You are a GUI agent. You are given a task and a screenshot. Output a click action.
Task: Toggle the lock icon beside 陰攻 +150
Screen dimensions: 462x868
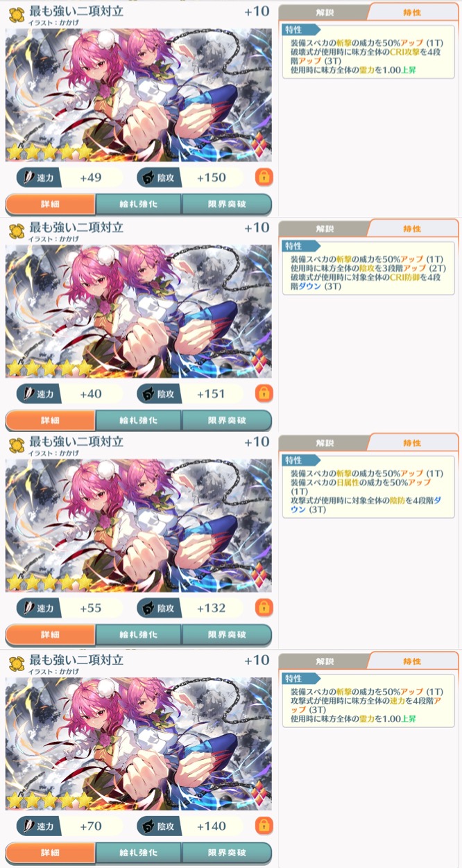(264, 177)
